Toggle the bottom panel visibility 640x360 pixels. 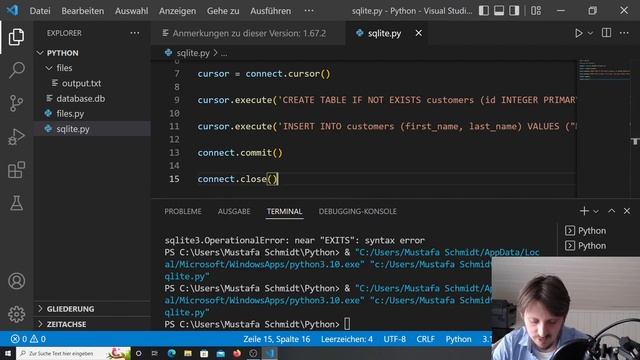tap(499, 11)
